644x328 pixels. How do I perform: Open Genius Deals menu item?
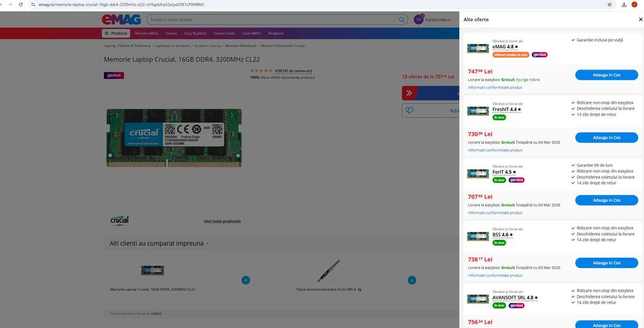pos(224,34)
